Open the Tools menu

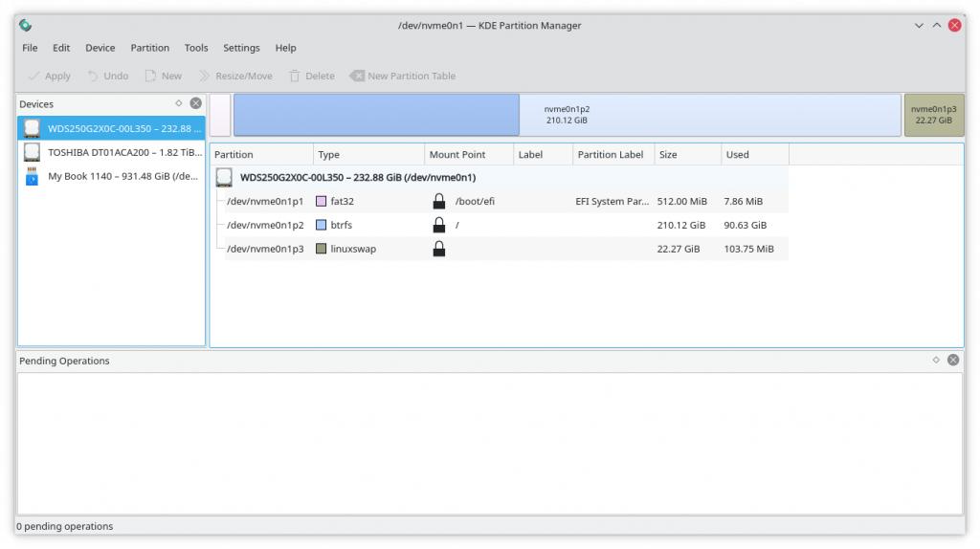pos(196,48)
